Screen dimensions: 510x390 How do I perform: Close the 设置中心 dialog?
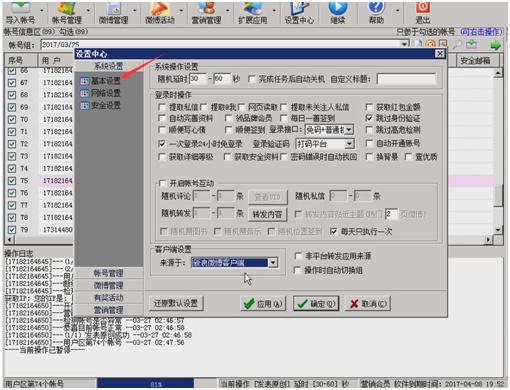pos(440,54)
